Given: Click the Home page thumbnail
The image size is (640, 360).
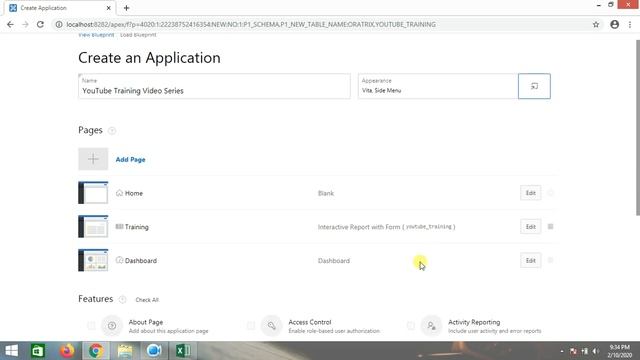Looking at the screenshot, I should pyautogui.click(x=93, y=193).
